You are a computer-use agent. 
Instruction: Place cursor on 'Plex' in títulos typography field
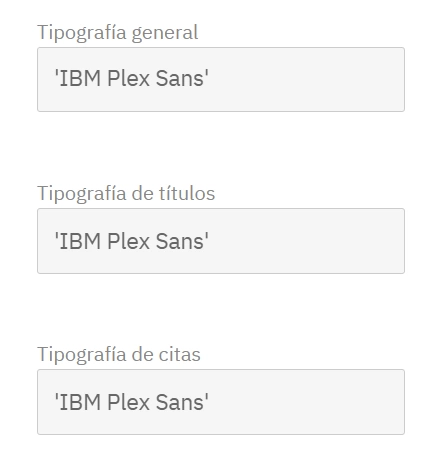128,241
